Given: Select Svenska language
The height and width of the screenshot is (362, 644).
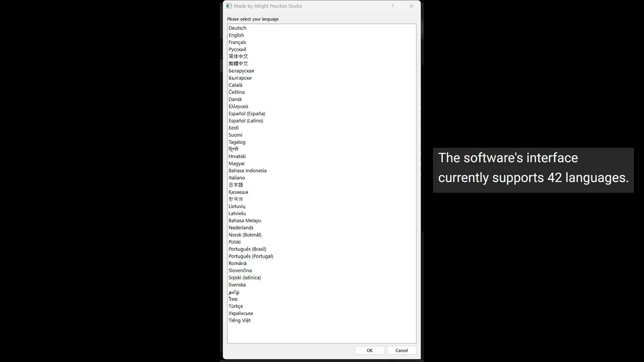Looking at the screenshot, I should click(237, 285).
